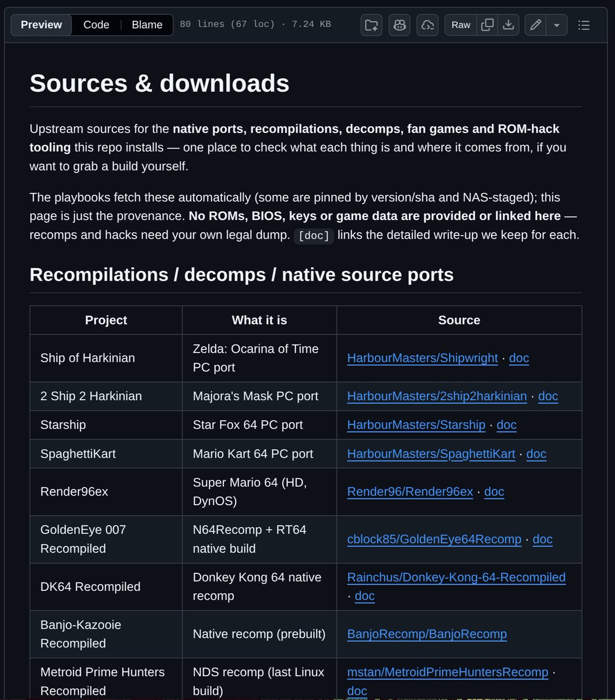The image size is (615, 700).
Task: Click Donkey Kong 64 native recomp cell
Action: tap(259, 587)
